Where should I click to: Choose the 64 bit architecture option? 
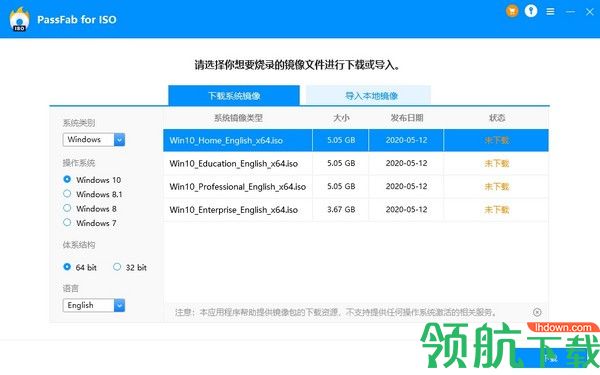[67, 267]
